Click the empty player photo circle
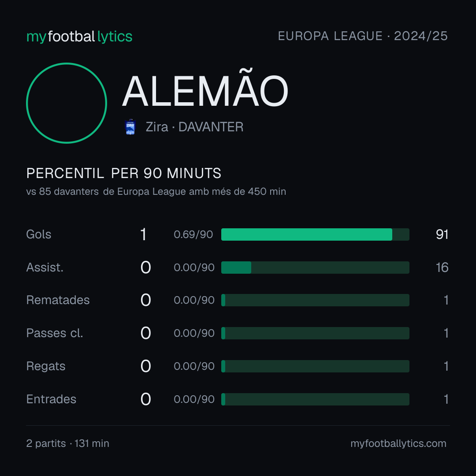476x476 pixels. pyautogui.click(x=67, y=103)
